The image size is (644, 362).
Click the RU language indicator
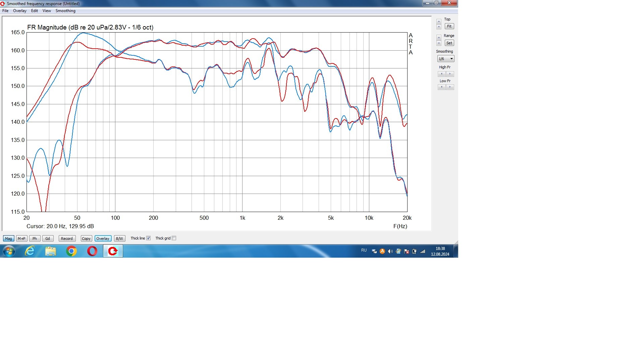point(364,251)
